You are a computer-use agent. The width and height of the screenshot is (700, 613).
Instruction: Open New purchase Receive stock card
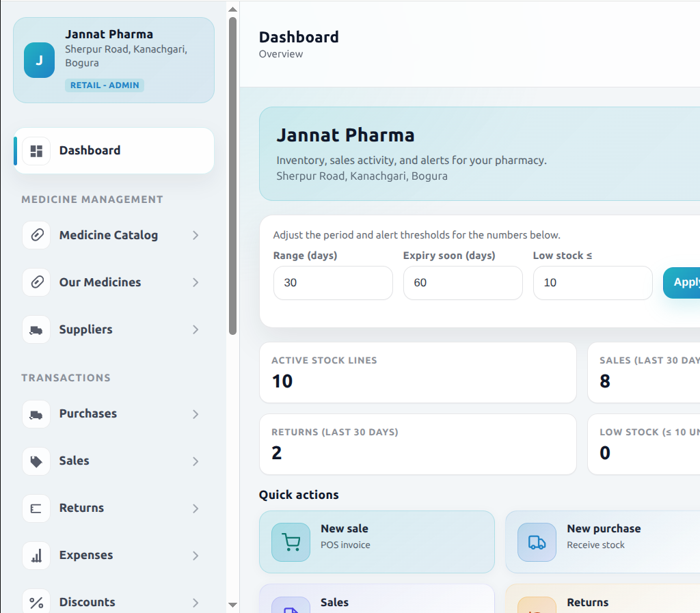click(x=603, y=542)
